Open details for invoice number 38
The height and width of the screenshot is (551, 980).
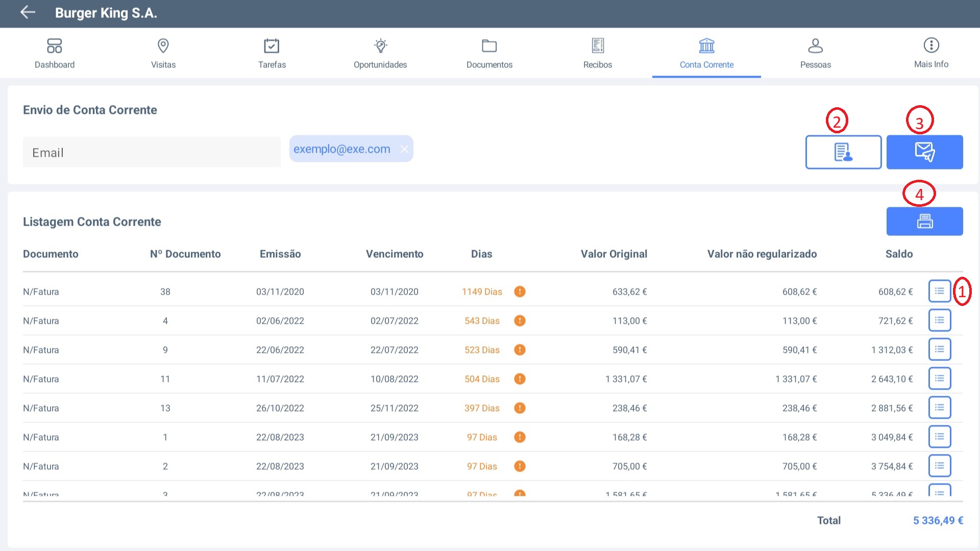(939, 291)
